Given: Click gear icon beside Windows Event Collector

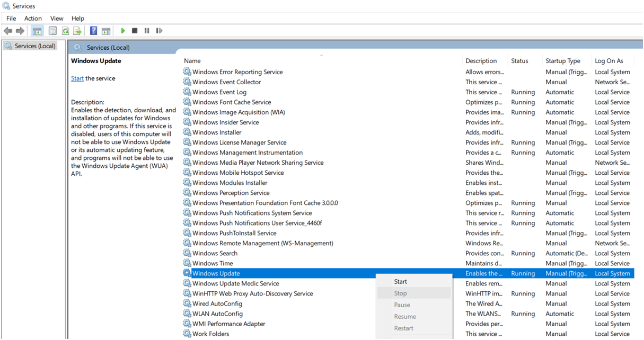Looking at the screenshot, I should (187, 82).
